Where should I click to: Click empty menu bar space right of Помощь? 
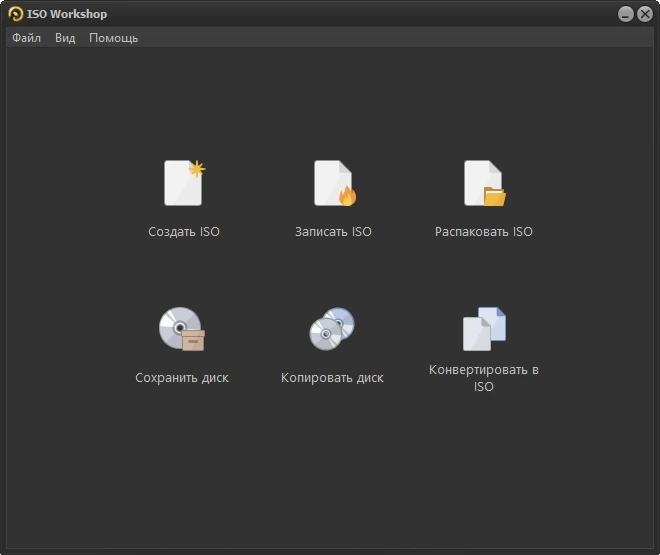click(x=396, y=38)
